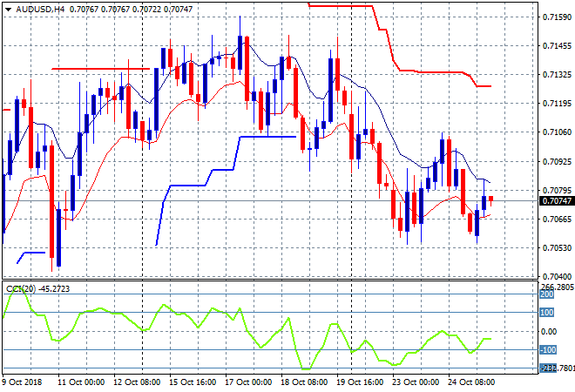Click the 19 Oct 16:00 time label

point(360,382)
